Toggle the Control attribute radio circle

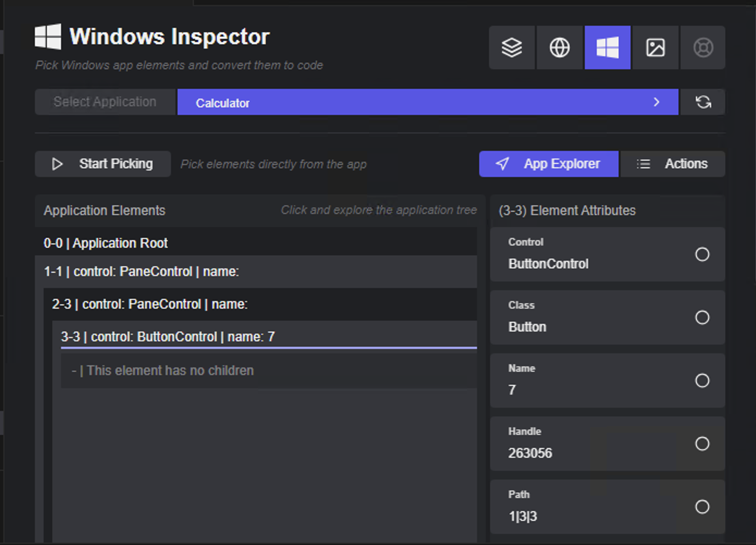[x=702, y=254]
